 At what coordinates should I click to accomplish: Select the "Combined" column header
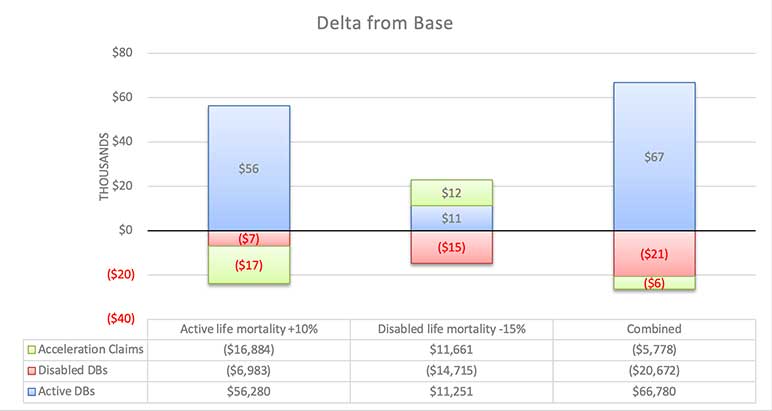click(x=654, y=329)
